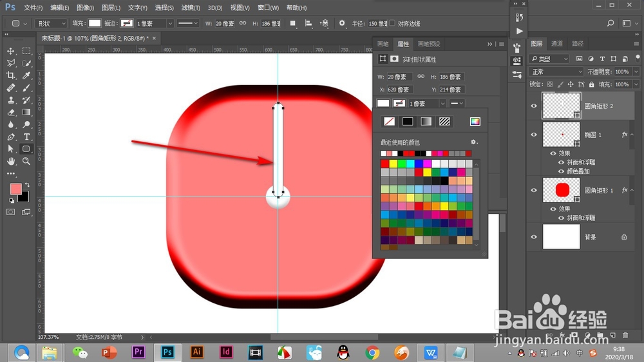
Task: Click fill color swatch in options bar
Action: click(x=95, y=23)
